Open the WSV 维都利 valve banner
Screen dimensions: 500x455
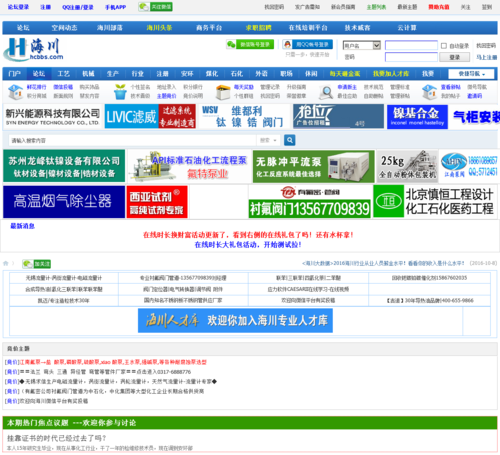point(244,116)
